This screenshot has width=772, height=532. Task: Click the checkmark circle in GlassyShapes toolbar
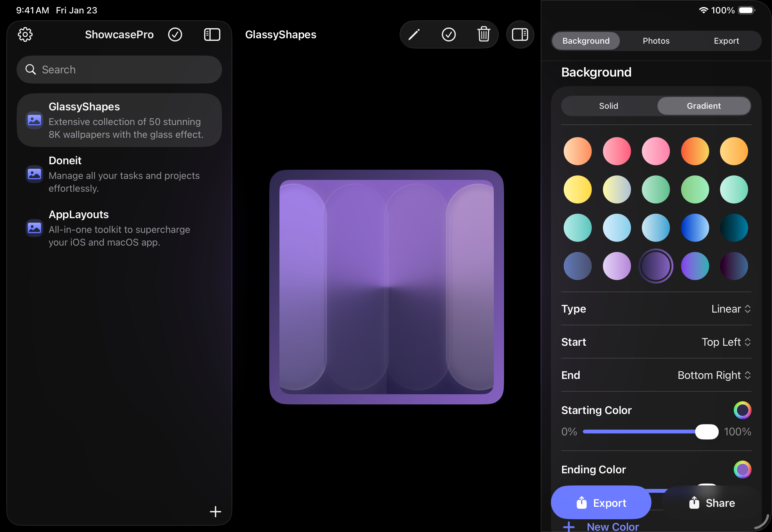[449, 34]
